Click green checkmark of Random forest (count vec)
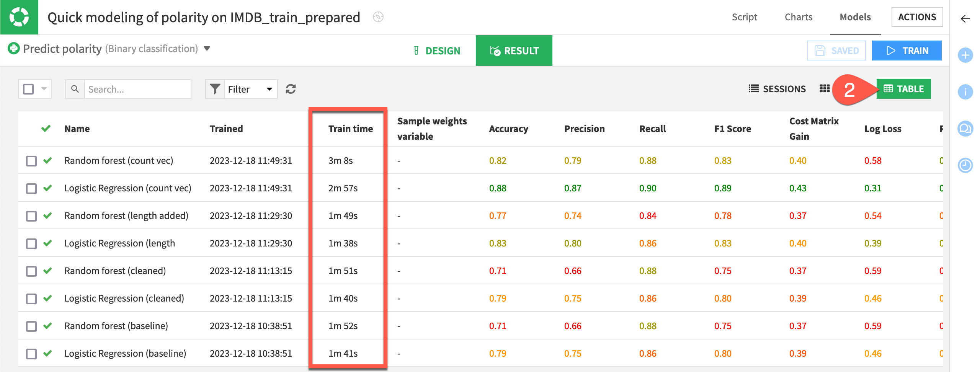This screenshot has width=980, height=372. pyautogui.click(x=47, y=160)
